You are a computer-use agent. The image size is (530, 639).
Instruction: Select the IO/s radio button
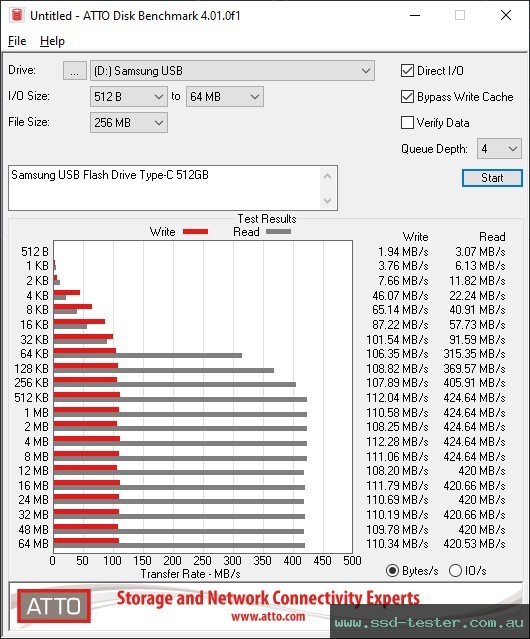[x=455, y=571]
